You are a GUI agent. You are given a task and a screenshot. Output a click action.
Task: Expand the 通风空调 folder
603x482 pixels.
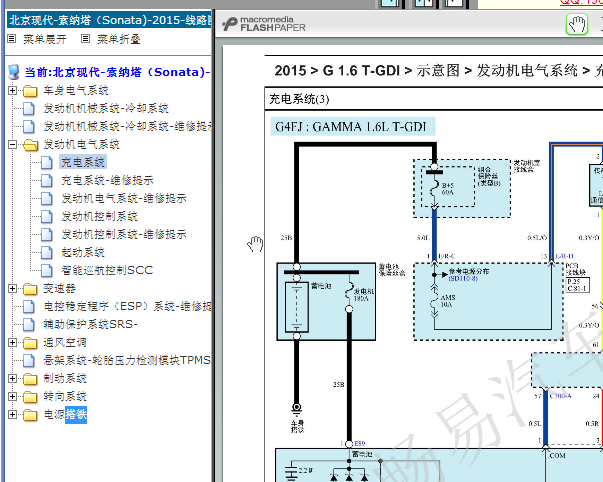[12, 342]
